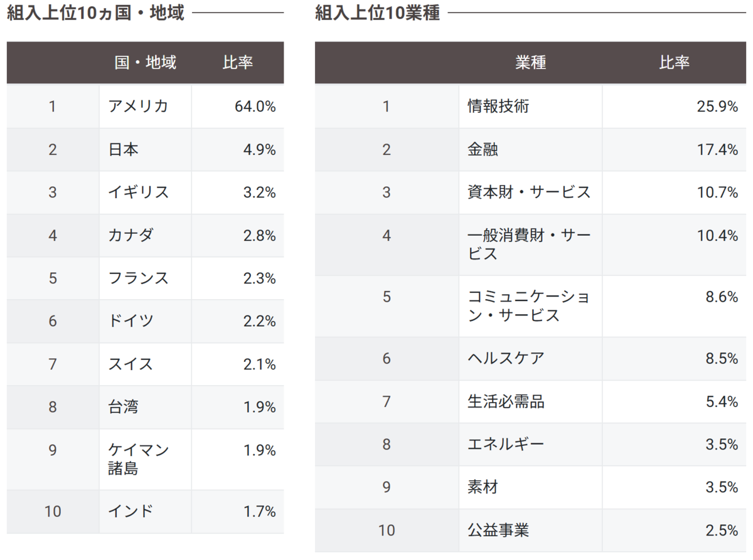Click the 台湾 row label
Image resolution: width=753 pixels, height=560 pixels.
click(123, 408)
